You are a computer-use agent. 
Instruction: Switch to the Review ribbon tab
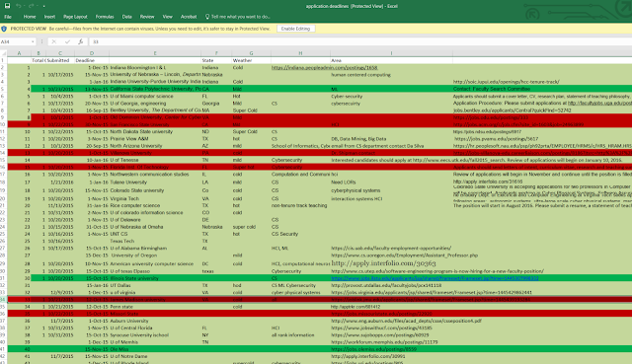(147, 17)
